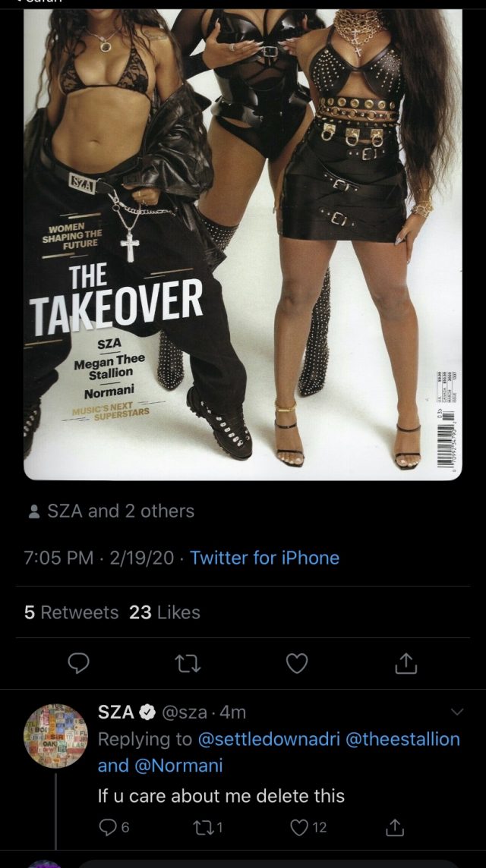Image resolution: width=486 pixels, height=868 pixels.
Task: Retweet SZA's reply showing 1 retweet
Action: click(207, 828)
